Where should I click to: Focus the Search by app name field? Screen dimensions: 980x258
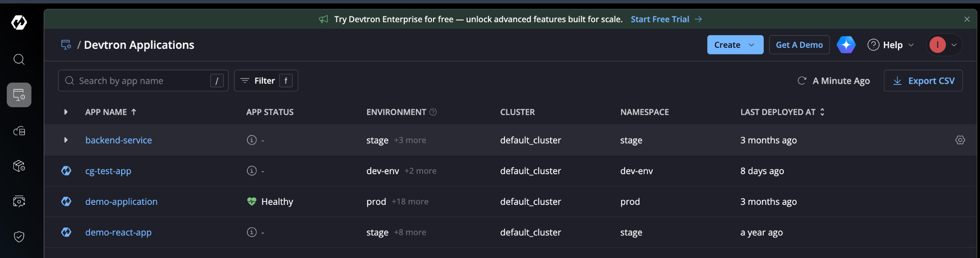(x=143, y=81)
